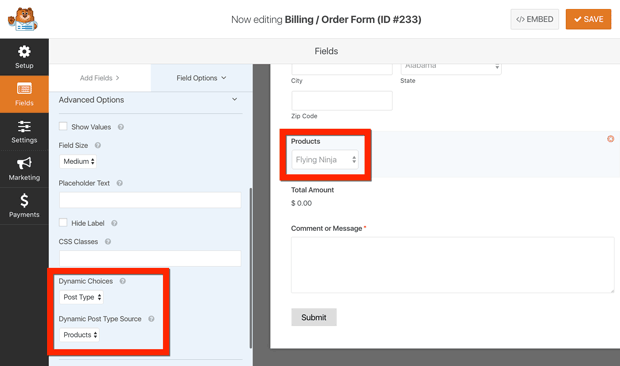Click the help icon next to CSS Classes

point(108,241)
